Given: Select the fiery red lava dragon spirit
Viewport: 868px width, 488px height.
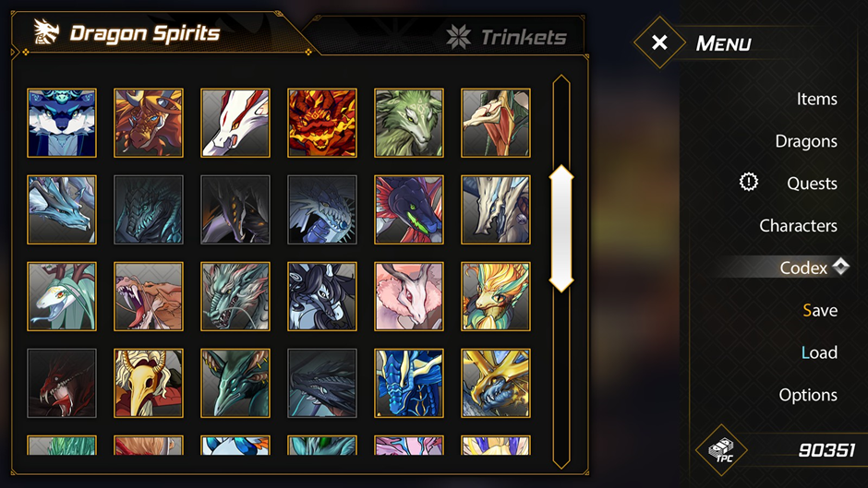Looking at the screenshot, I should tap(322, 123).
